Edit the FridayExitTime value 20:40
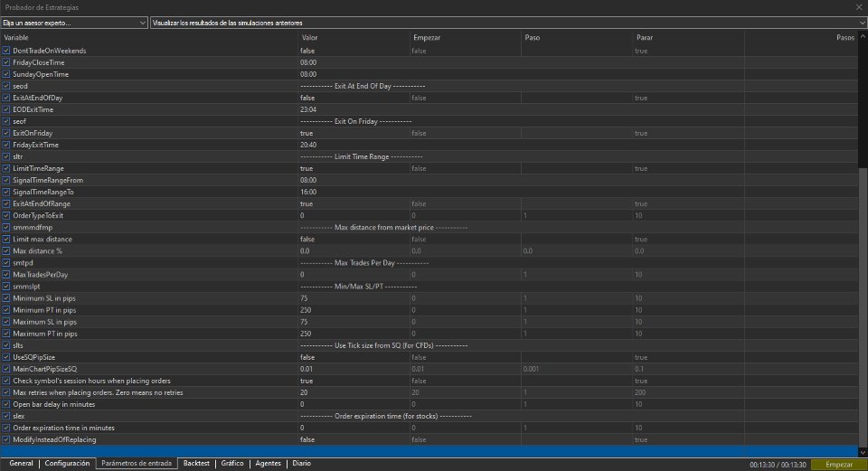 pyautogui.click(x=308, y=145)
